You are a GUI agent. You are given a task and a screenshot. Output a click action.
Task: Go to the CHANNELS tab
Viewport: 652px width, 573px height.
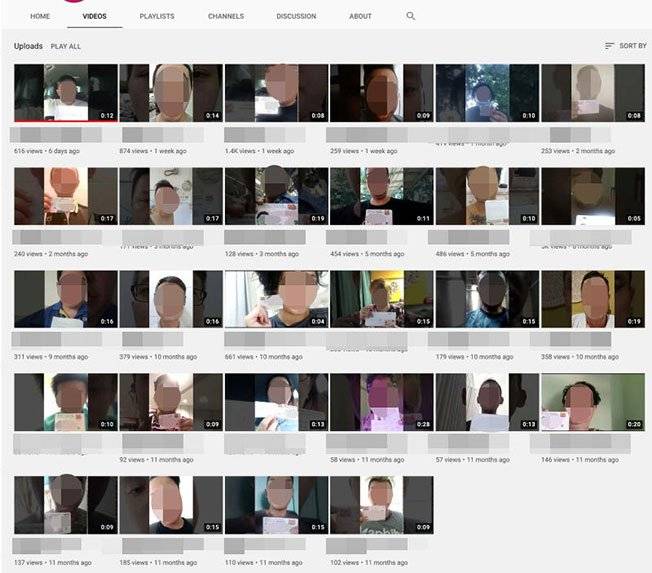(226, 16)
